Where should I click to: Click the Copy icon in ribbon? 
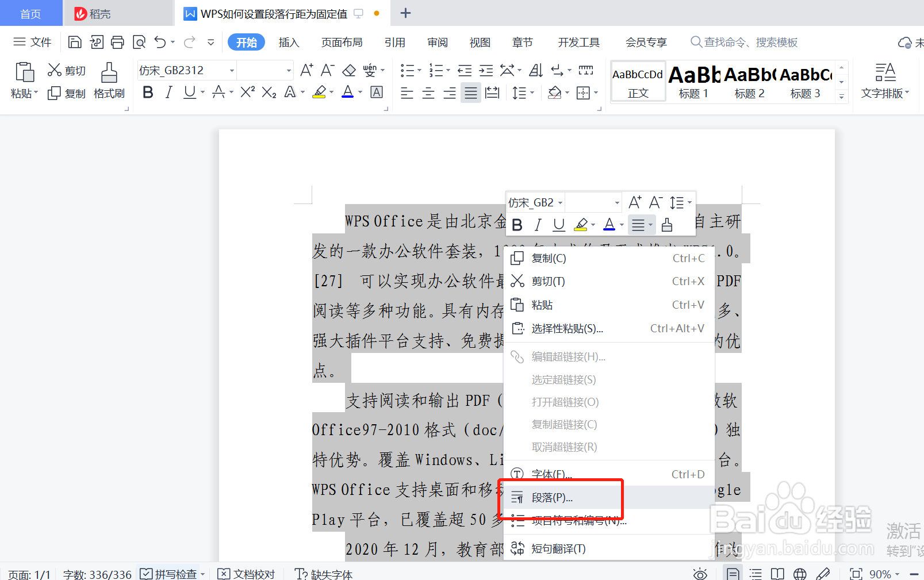point(54,93)
